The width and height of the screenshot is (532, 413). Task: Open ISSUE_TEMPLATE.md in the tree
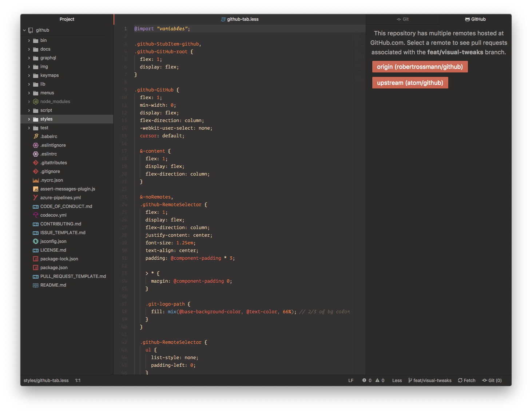[x=67, y=233]
